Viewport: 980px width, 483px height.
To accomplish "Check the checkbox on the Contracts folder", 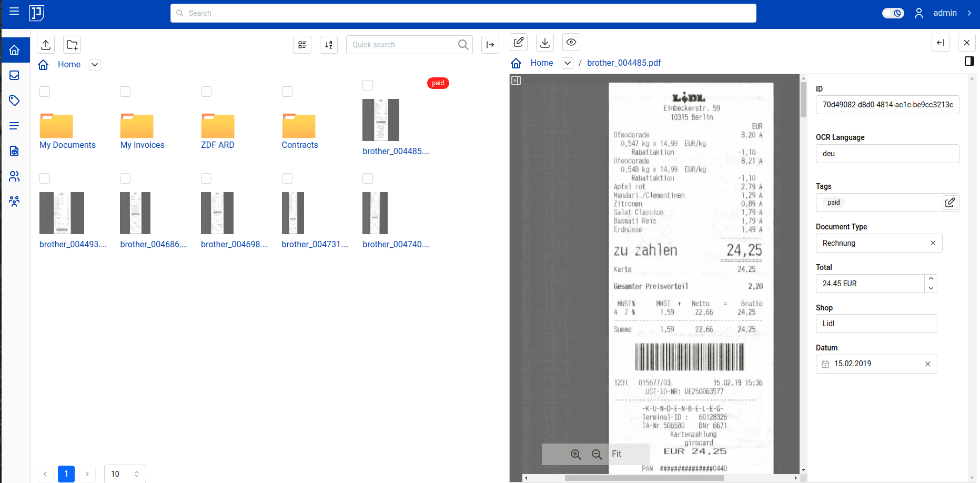I will point(287,91).
